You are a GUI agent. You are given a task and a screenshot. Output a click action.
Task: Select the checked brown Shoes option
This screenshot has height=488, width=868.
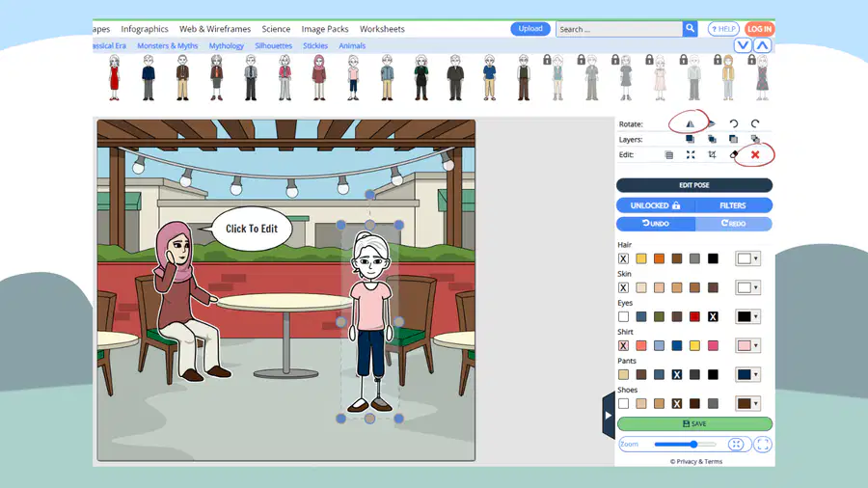tap(677, 404)
